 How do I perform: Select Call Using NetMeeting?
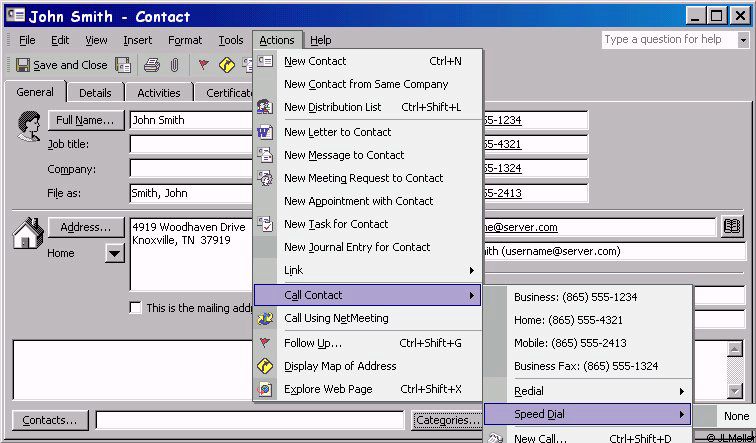coord(367,318)
